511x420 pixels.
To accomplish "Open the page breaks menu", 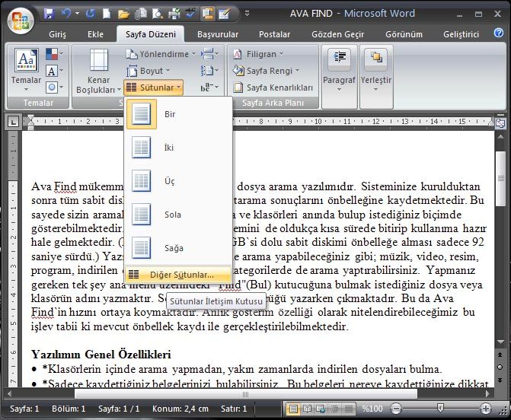I will (209, 54).
